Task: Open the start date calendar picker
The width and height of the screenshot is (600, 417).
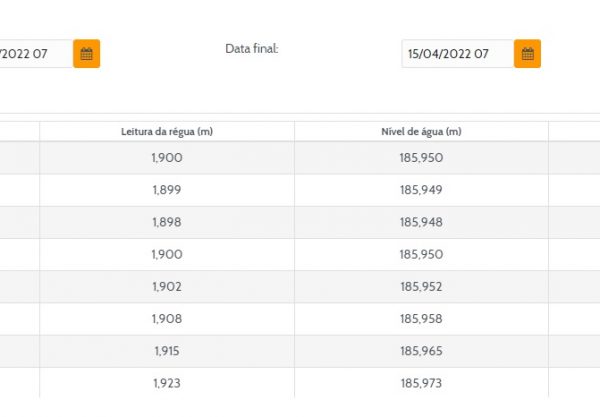Action: [x=86, y=54]
